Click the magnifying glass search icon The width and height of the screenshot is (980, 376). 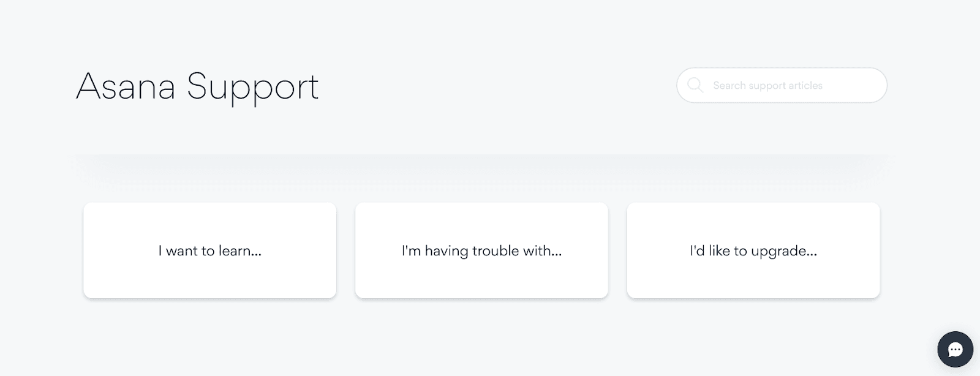pos(695,85)
